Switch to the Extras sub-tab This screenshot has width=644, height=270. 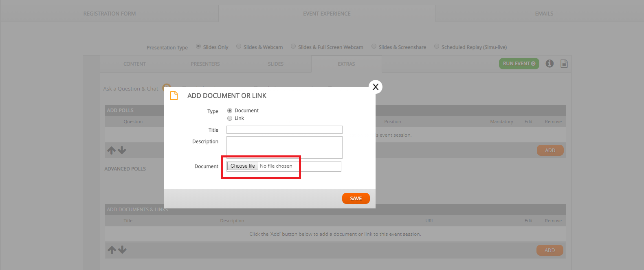[x=346, y=64]
